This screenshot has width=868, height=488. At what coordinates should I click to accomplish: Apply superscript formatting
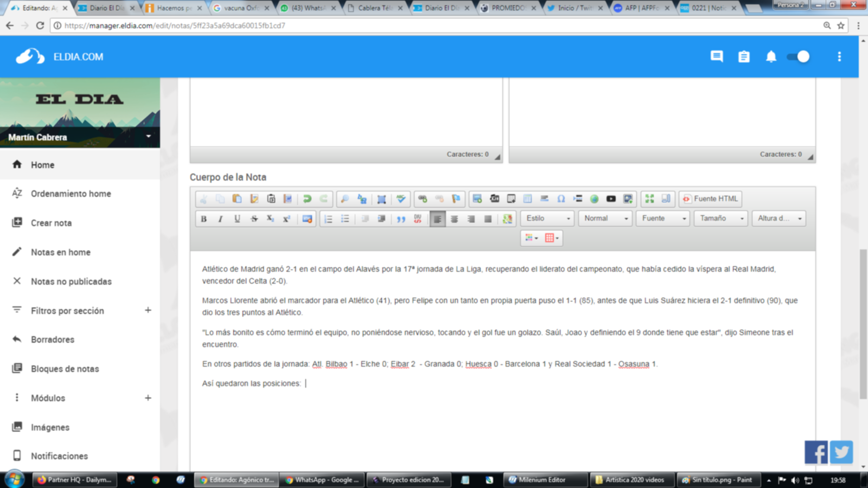287,219
